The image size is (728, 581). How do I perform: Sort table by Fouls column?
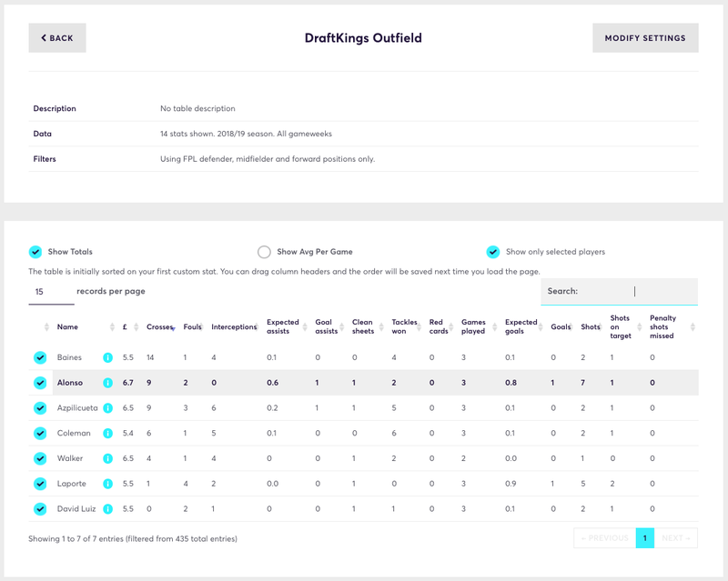pyautogui.click(x=192, y=326)
